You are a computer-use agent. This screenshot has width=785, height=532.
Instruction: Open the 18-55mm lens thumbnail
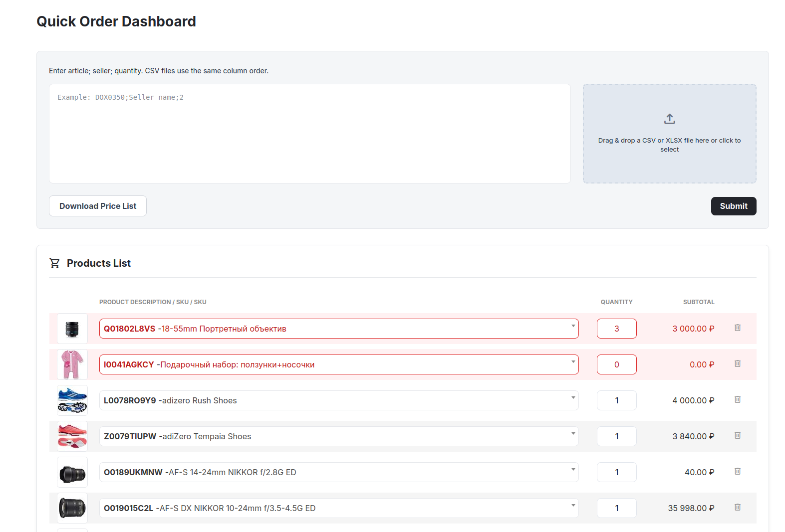72,329
